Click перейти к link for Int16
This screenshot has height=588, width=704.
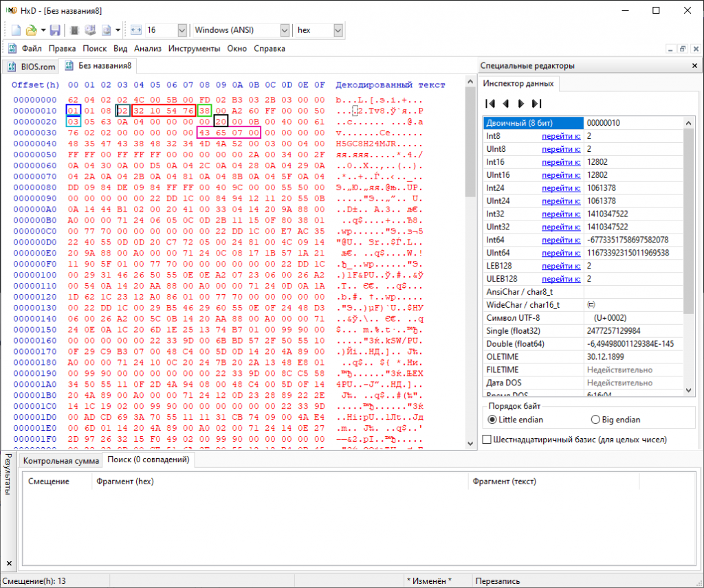tap(561, 162)
